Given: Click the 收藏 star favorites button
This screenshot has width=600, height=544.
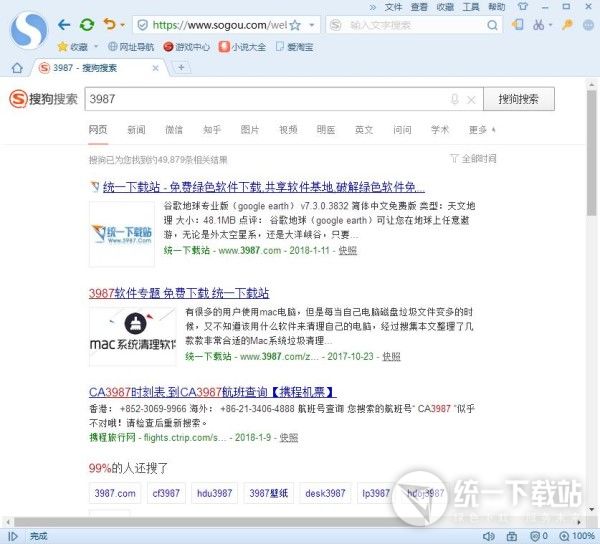Looking at the screenshot, I should [73, 47].
